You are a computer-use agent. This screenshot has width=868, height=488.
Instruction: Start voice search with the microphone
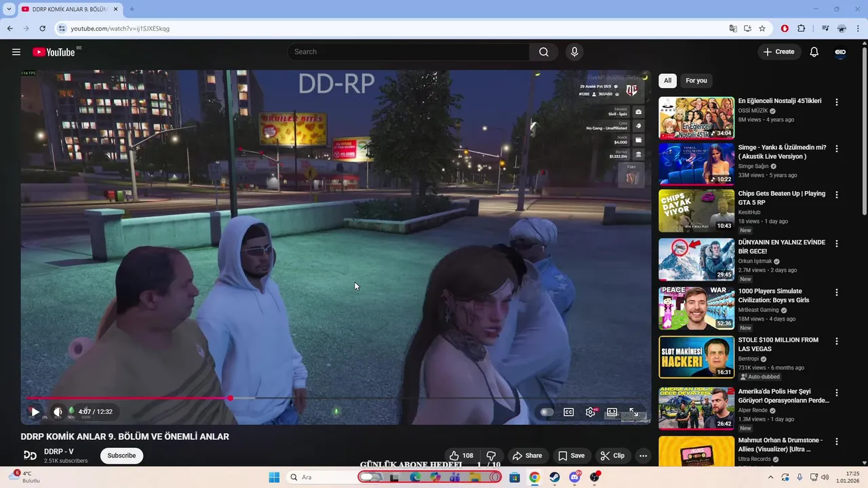coord(574,52)
